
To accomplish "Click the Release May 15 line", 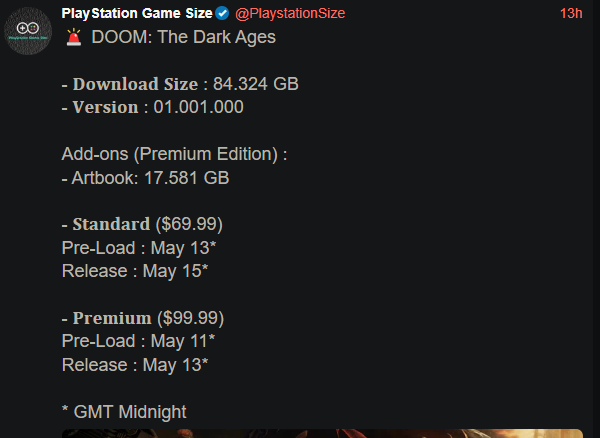I will [x=135, y=271].
